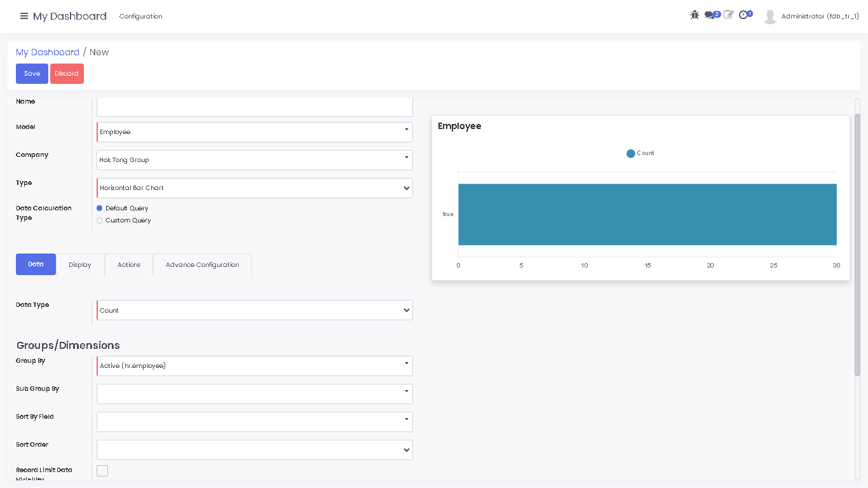Click the empty Name input field
This screenshot has height=488, width=868.
tap(254, 106)
